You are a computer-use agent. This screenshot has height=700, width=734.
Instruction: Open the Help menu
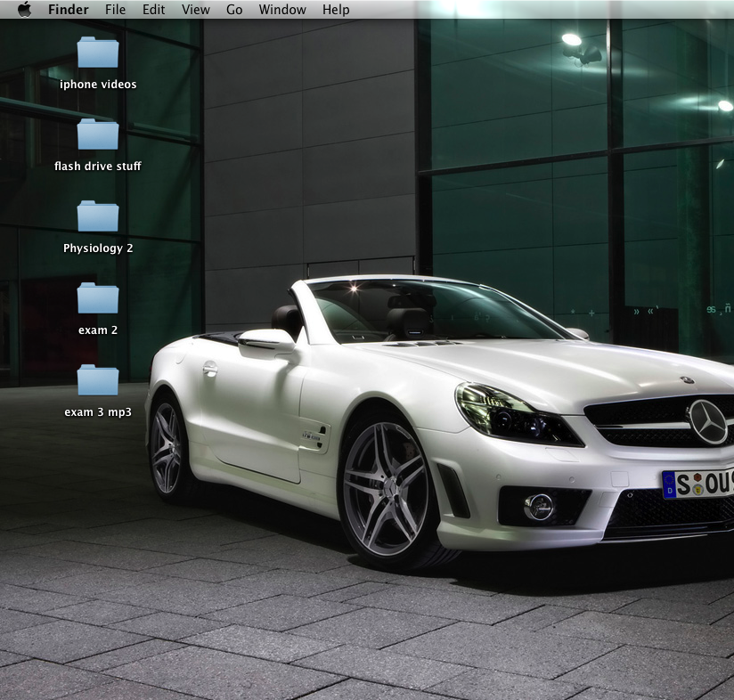[x=336, y=10]
